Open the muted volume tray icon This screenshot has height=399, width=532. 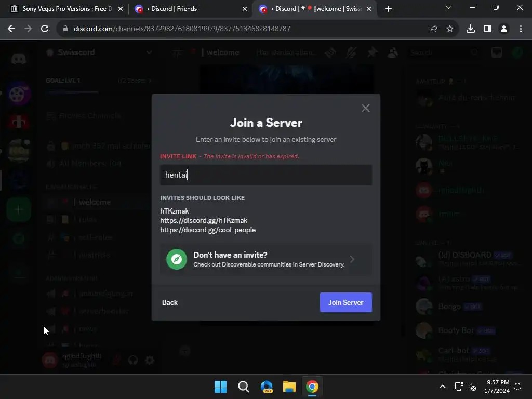(x=472, y=387)
